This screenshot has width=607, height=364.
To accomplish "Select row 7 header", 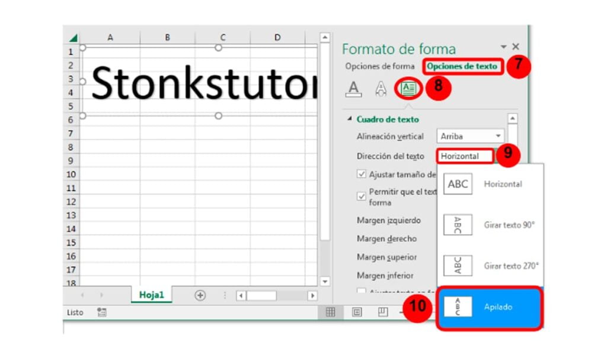I will tap(71, 133).
